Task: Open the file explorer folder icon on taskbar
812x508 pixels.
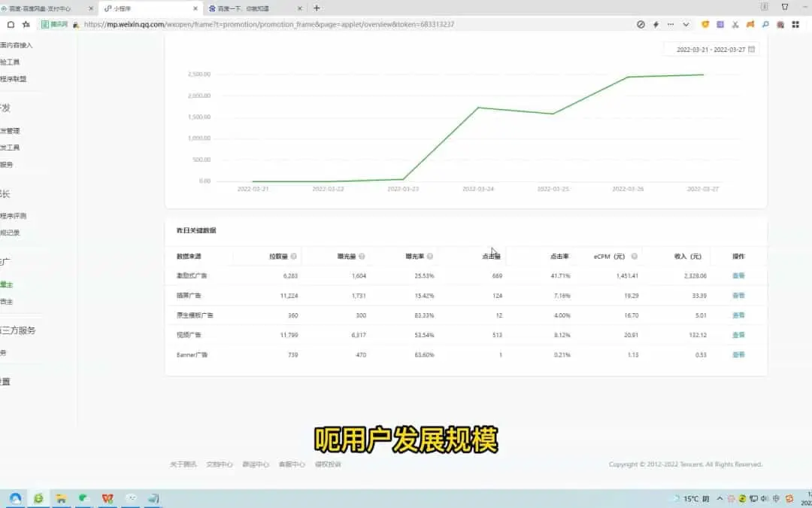Action: (x=62, y=498)
